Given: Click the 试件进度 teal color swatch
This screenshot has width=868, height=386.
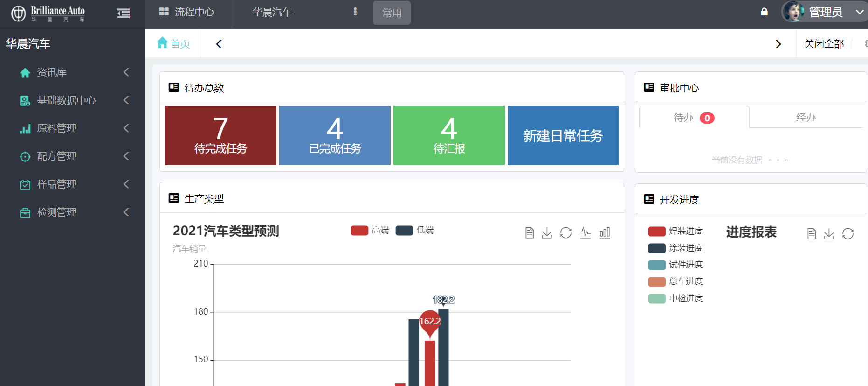Looking at the screenshot, I should click(657, 265).
